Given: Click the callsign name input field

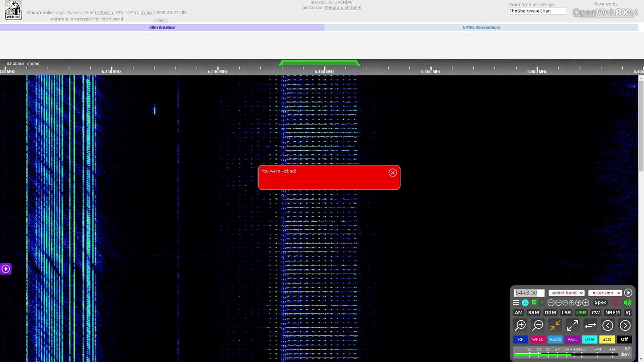Looking at the screenshot, I should click(x=537, y=11).
